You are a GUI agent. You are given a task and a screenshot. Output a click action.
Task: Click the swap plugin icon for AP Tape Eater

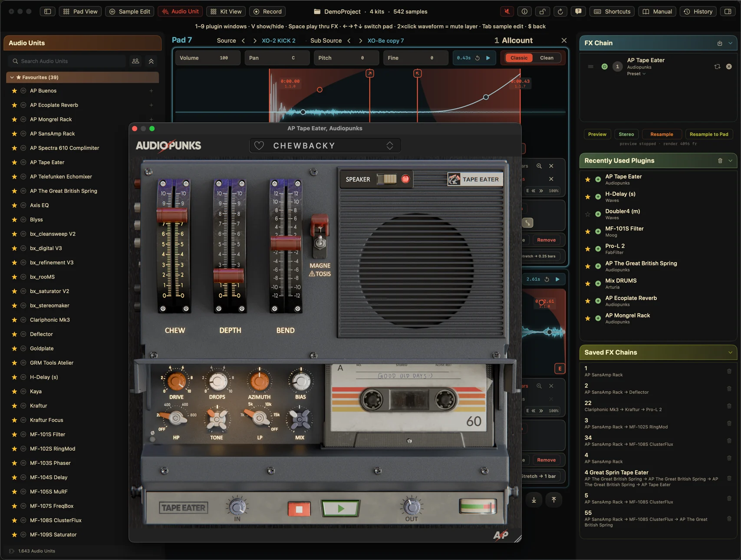click(717, 66)
